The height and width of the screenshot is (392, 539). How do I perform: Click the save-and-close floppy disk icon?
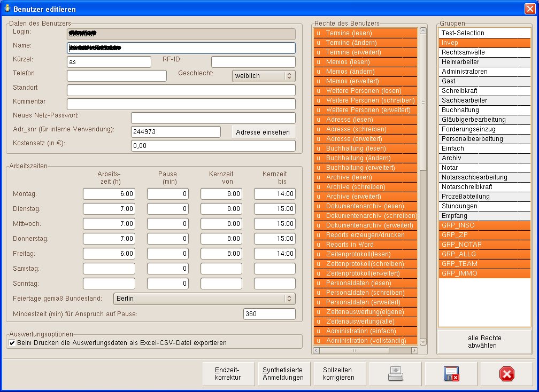pyautogui.click(x=451, y=374)
